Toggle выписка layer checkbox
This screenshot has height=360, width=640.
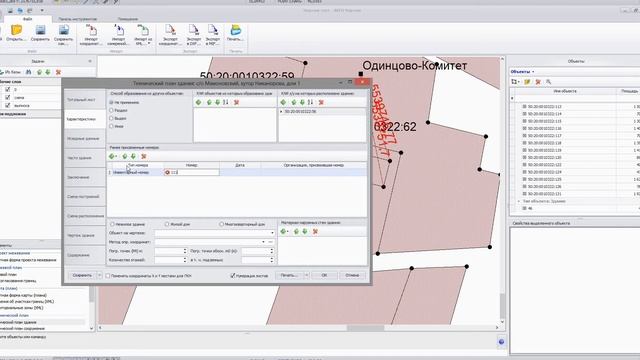pyautogui.click(x=7, y=105)
